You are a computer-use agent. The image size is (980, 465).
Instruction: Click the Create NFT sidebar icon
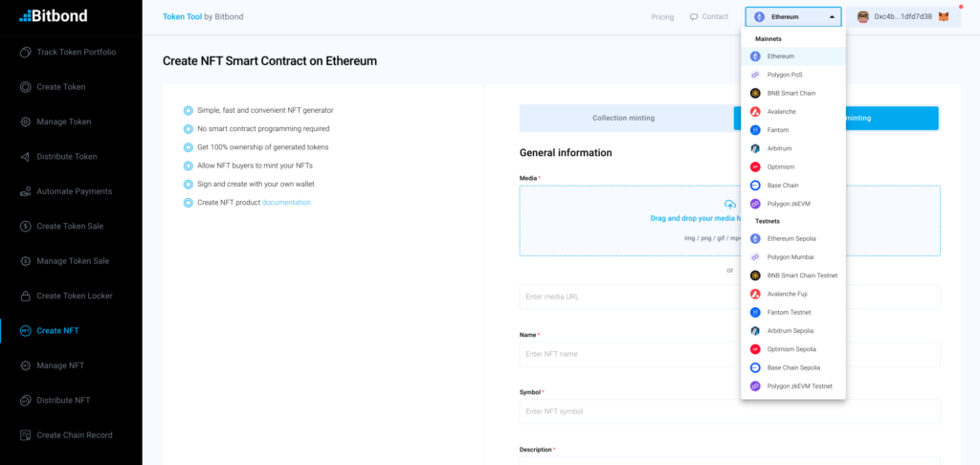25,331
